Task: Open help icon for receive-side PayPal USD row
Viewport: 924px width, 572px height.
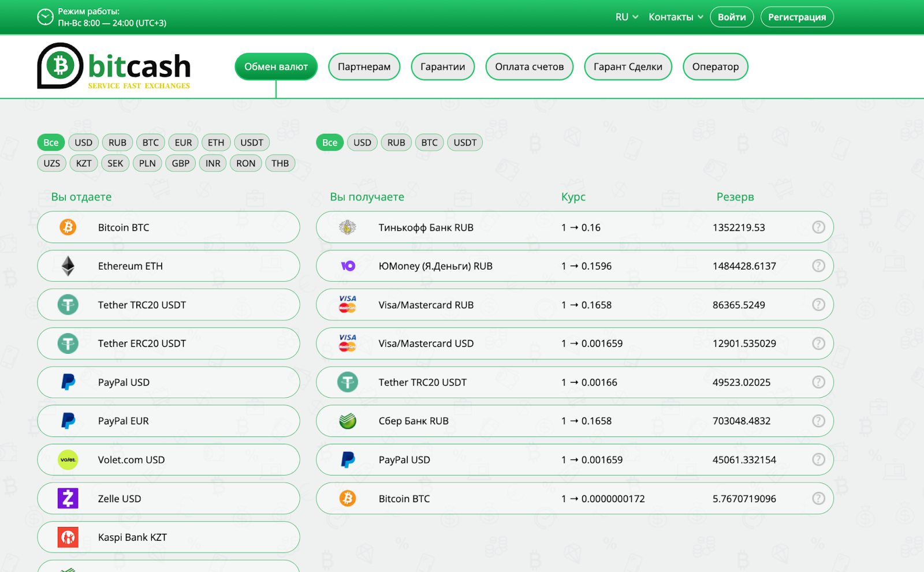Action: click(x=818, y=459)
